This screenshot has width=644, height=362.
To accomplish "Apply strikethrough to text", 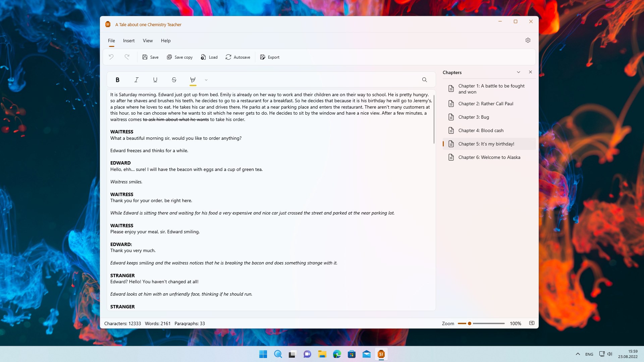I will click(x=174, y=80).
